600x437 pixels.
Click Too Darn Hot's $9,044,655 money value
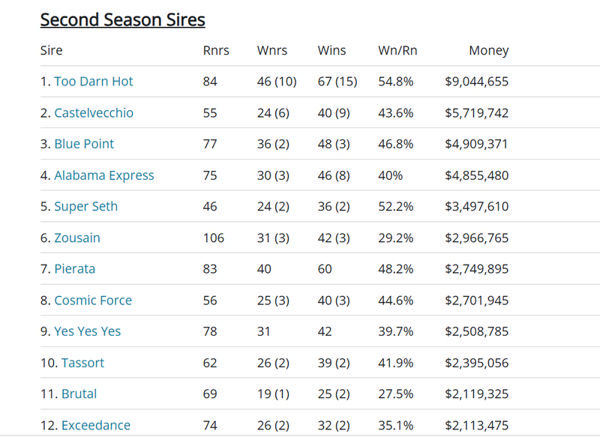[x=476, y=81]
